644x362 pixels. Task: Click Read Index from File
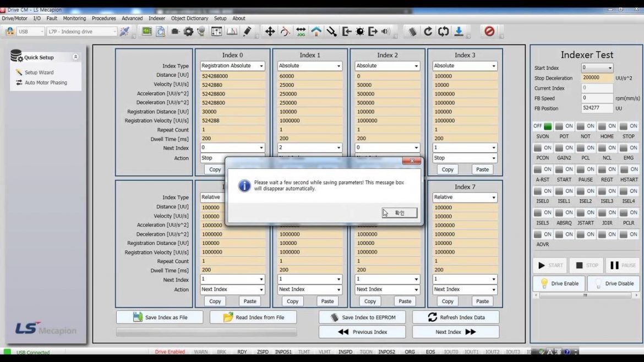point(253,317)
